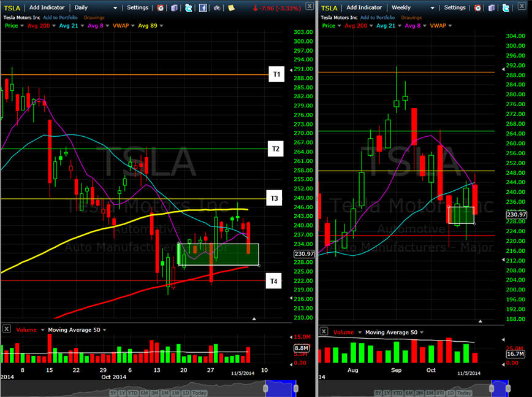Screen dimensions: 532x397
Task: Click TSLA ticker symbol in Daily chart
Action: [x=12, y=8]
